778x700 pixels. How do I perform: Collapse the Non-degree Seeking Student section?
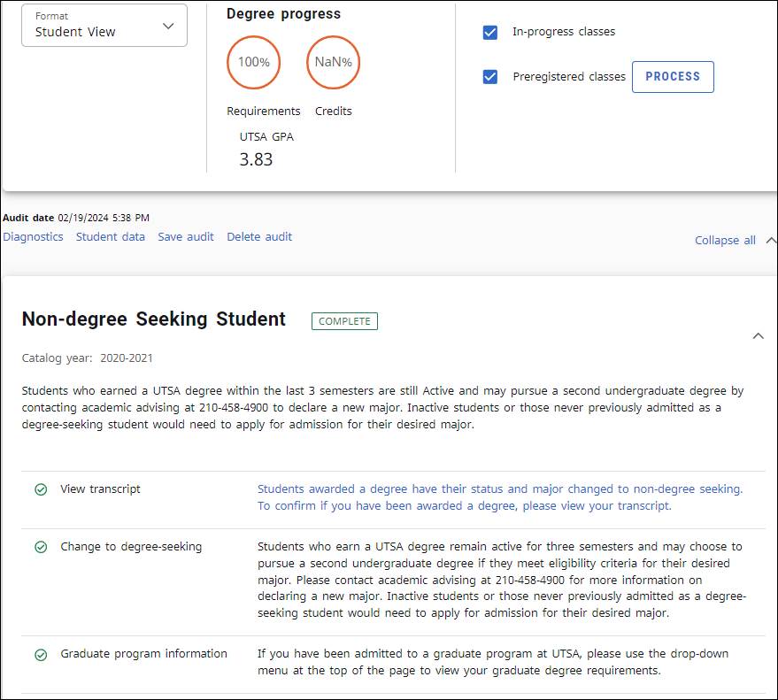click(x=758, y=336)
